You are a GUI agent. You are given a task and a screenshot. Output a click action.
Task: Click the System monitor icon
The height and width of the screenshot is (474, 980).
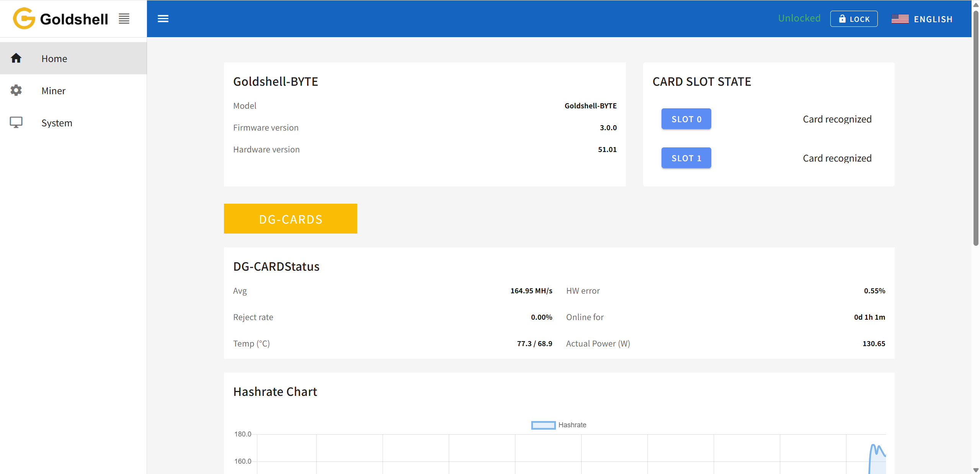pyautogui.click(x=16, y=123)
